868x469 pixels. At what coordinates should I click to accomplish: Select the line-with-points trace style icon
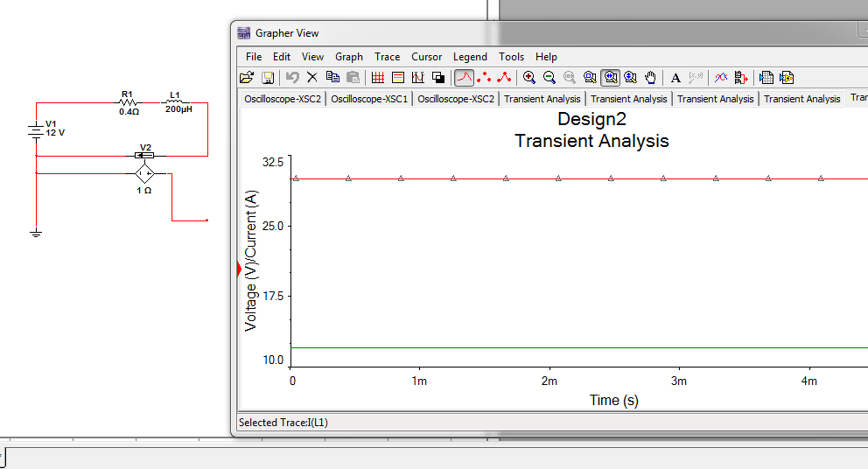[504, 78]
